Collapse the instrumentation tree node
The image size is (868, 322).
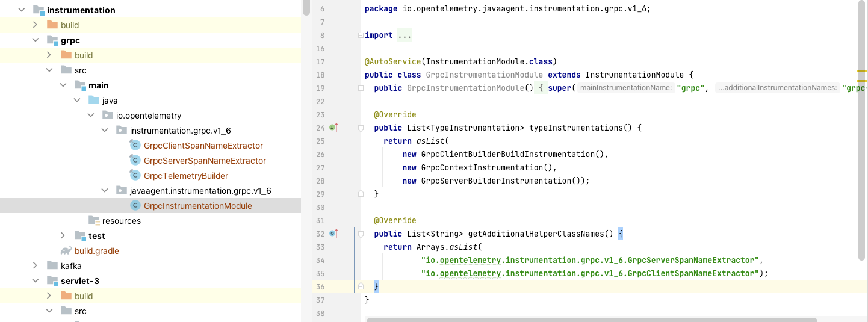click(x=22, y=10)
